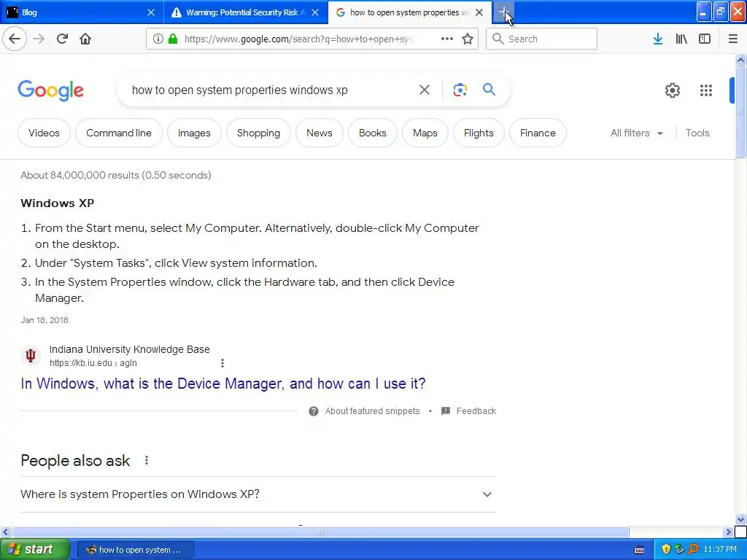Open page actions three-dot menu in address bar
This screenshot has width=747, height=560.
[x=447, y=39]
